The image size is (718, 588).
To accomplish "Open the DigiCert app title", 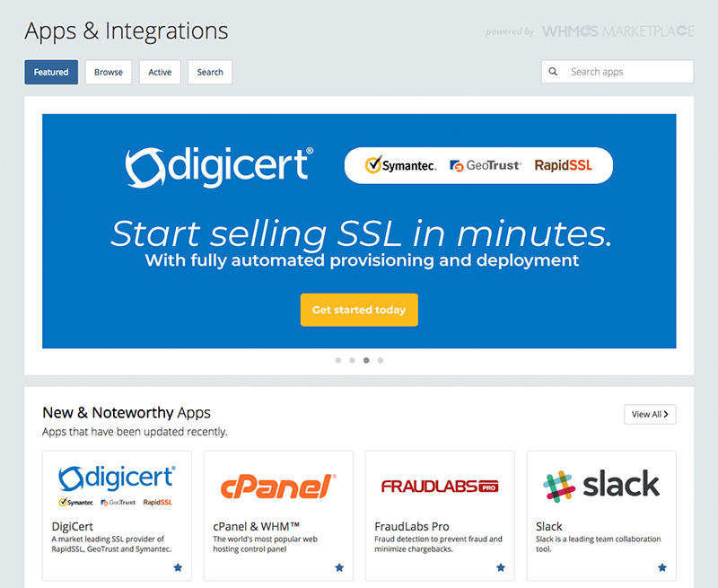I will 73,527.
